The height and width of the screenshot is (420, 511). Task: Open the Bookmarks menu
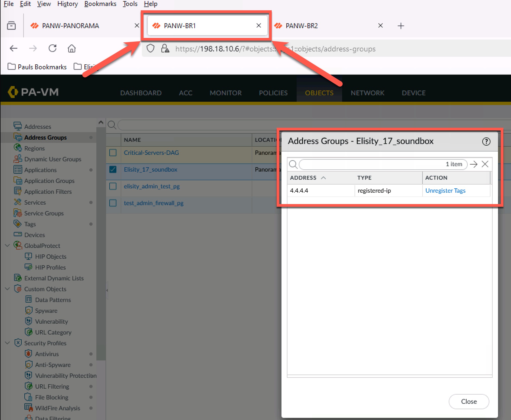point(100,4)
